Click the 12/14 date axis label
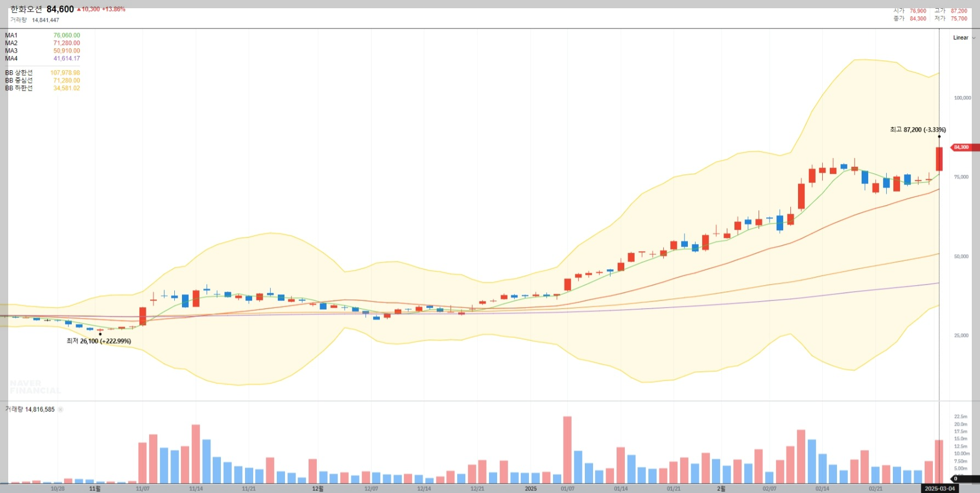 424,489
